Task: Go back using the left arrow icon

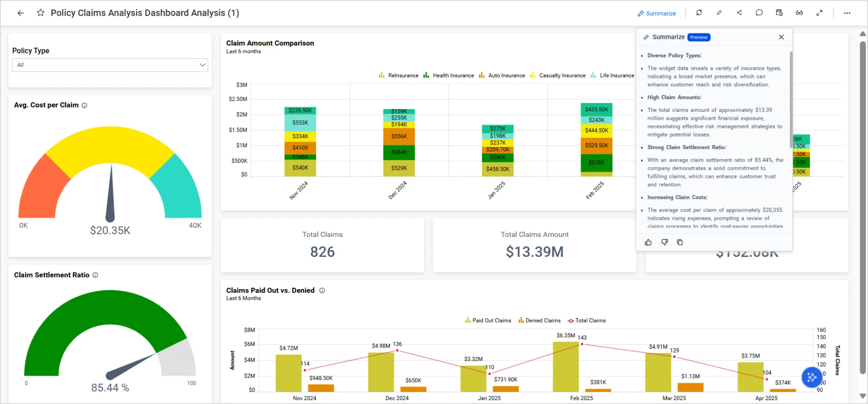Action: [20, 13]
